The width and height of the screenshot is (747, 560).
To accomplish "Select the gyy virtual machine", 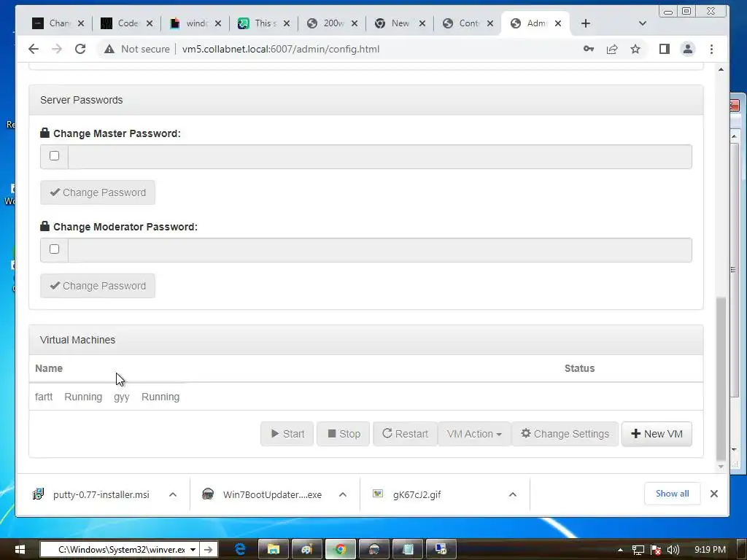I will [122, 397].
